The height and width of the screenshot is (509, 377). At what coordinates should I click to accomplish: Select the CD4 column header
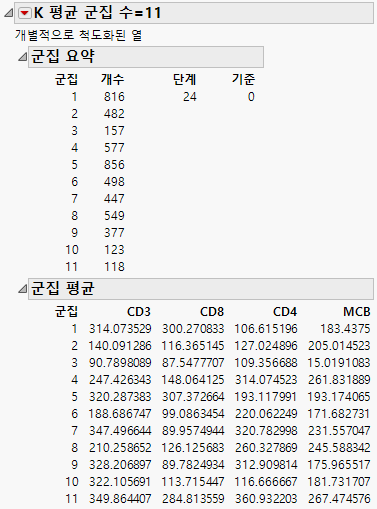(x=285, y=312)
